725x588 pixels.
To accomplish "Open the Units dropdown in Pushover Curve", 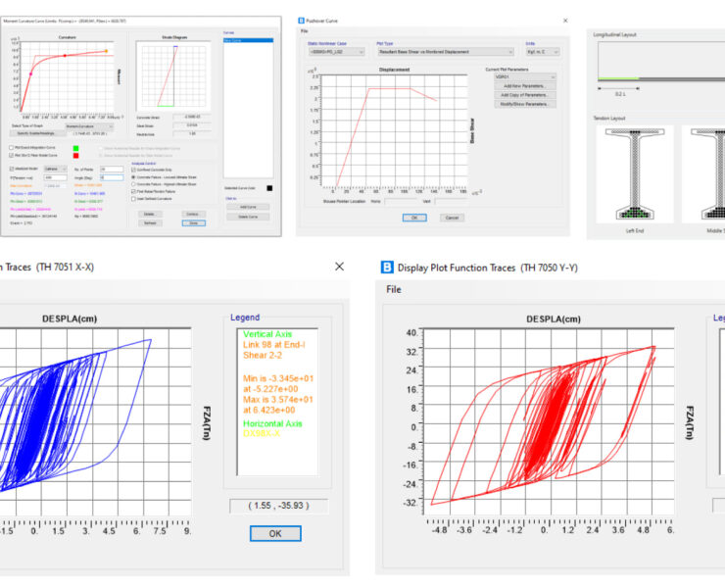I will tap(543, 52).
